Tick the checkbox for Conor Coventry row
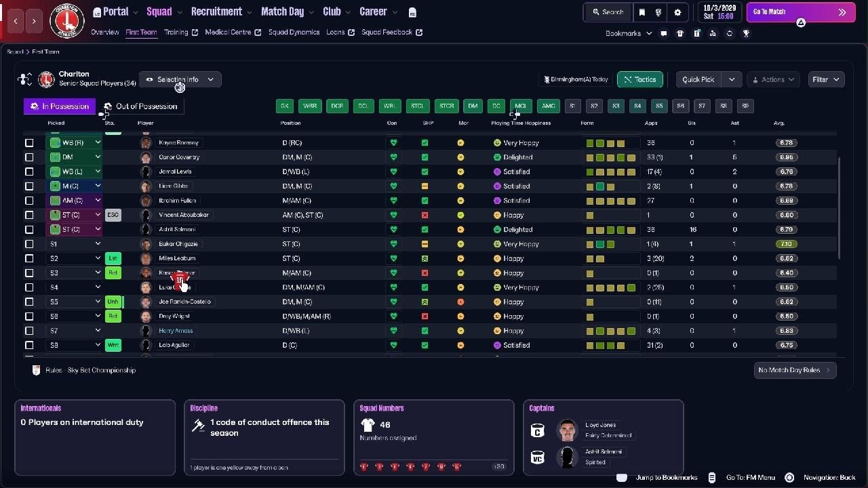This screenshot has width=868, height=488. pyautogui.click(x=29, y=157)
